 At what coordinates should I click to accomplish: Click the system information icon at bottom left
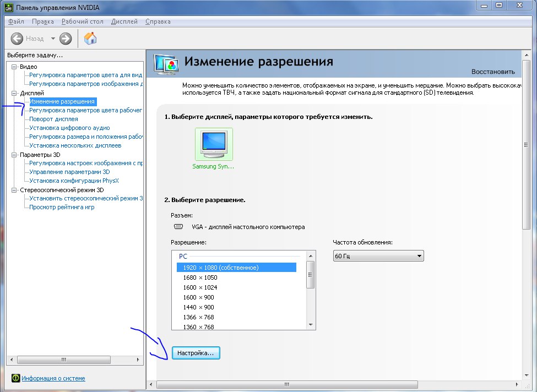[x=15, y=378]
